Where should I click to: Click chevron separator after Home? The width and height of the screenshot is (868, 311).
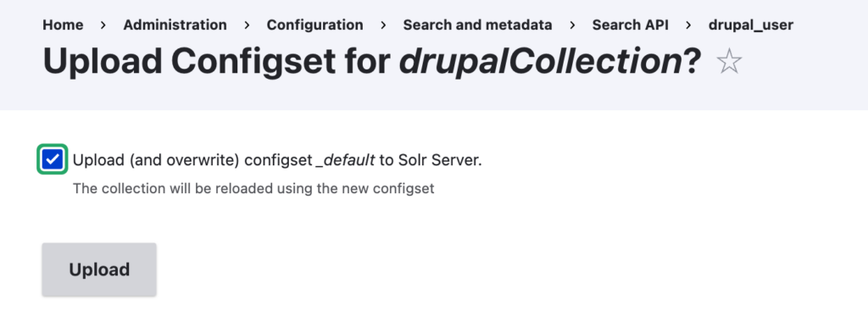pos(103,25)
